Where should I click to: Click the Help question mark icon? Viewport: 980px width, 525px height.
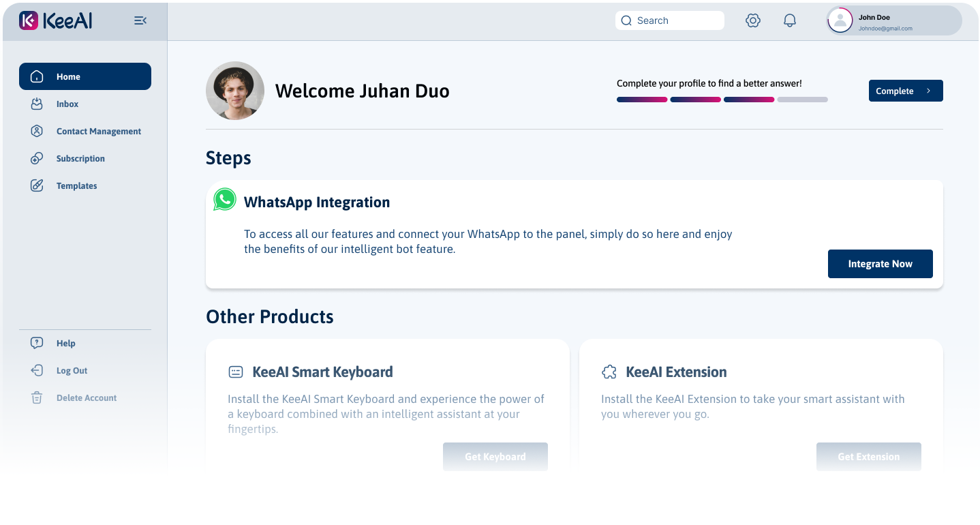pos(37,343)
